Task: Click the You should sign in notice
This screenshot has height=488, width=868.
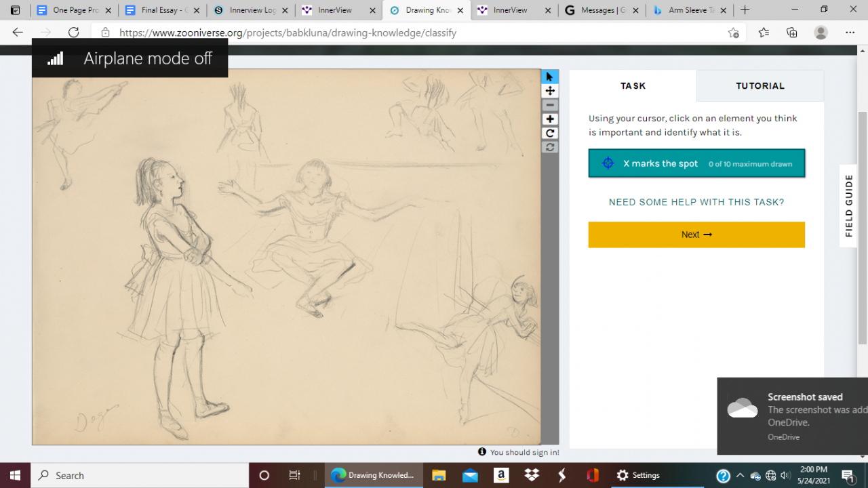Action: [x=519, y=452]
